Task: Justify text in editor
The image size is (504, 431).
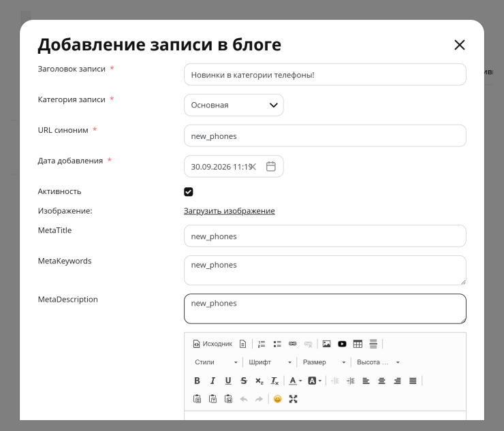Action: [x=413, y=381]
